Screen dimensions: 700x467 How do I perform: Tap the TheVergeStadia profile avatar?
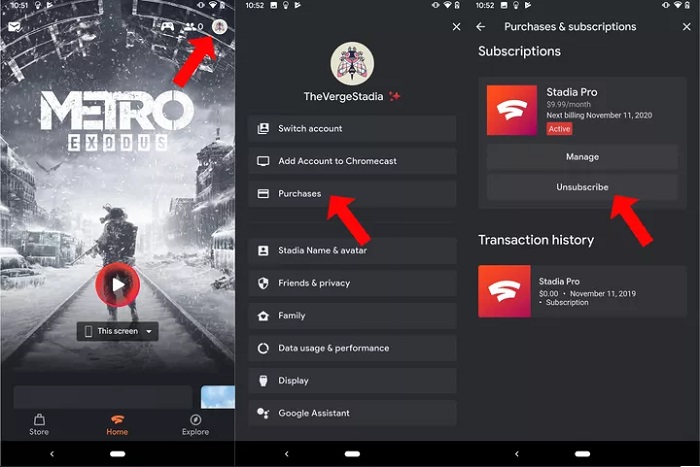tap(352, 64)
